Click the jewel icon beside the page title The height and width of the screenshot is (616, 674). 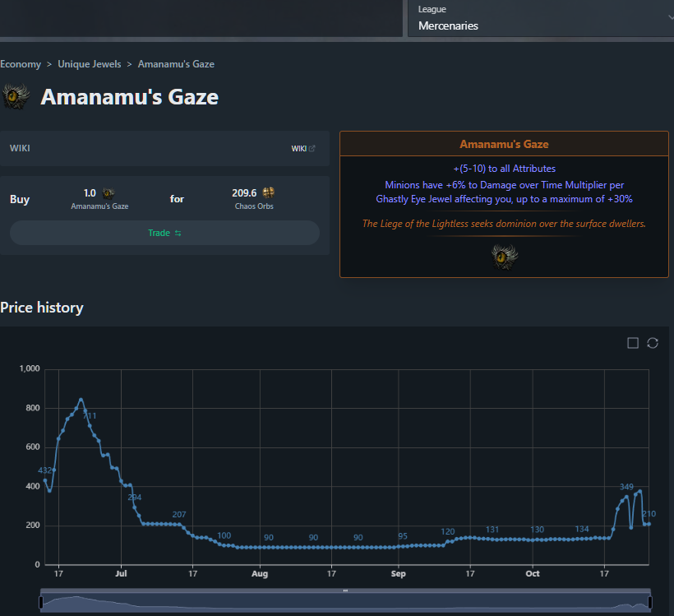(16, 96)
